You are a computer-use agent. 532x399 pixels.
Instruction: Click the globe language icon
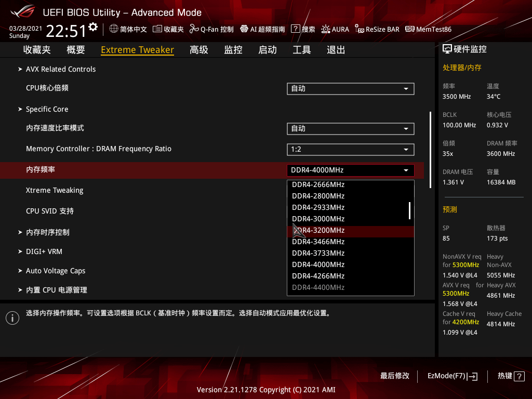tap(114, 29)
